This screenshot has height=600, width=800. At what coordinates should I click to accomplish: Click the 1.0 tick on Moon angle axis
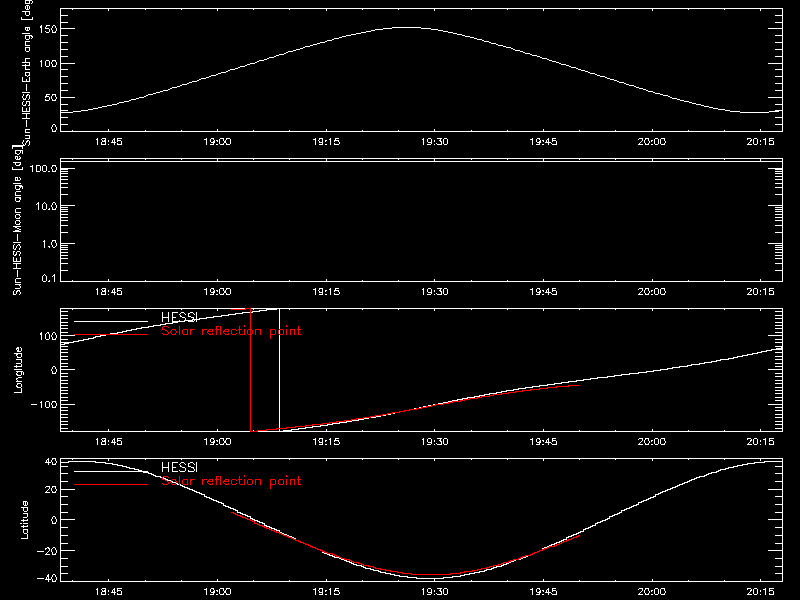tap(49, 244)
